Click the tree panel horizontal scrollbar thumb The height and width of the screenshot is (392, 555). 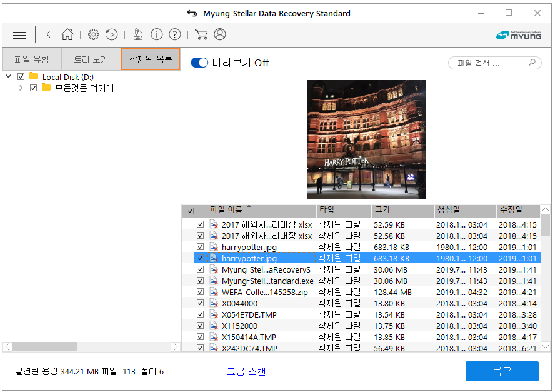tap(44, 347)
